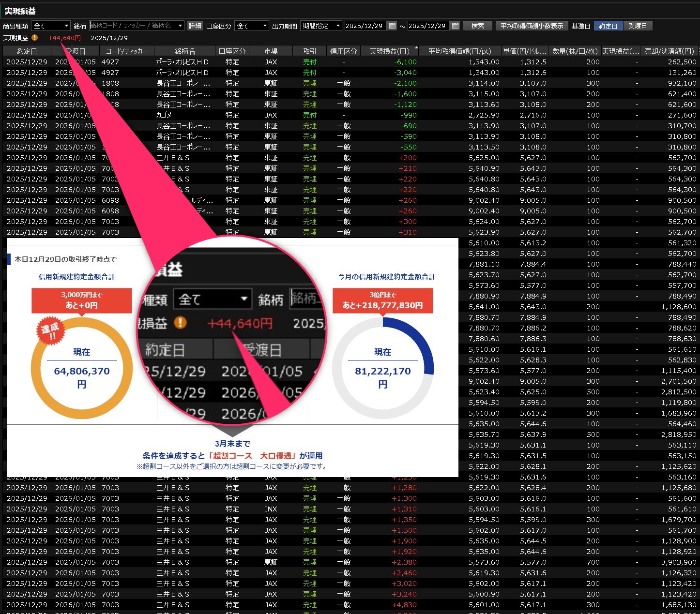This screenshot has height=614, width=700.
Task: Click the 約定日 column header
Action: coord(27,51)
